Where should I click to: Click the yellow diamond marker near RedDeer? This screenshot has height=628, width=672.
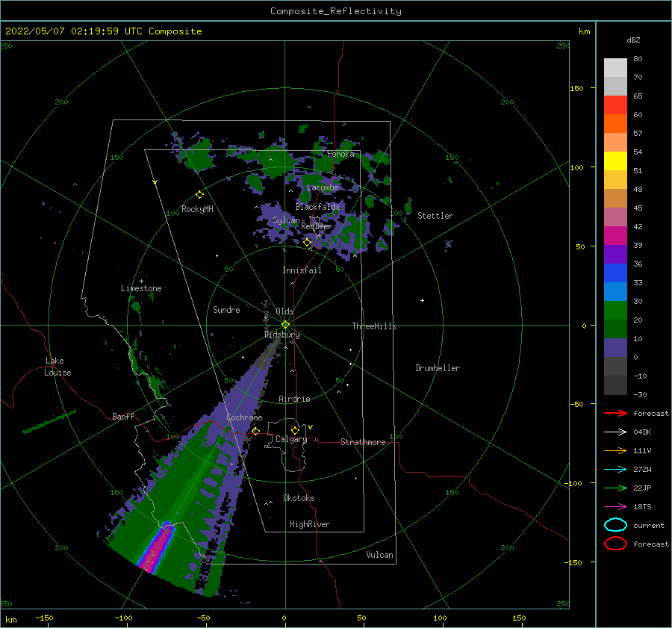(x=307, y=243)
